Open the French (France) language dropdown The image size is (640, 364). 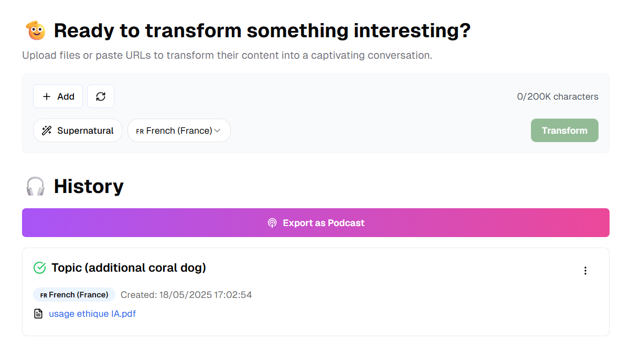(179, 131)
